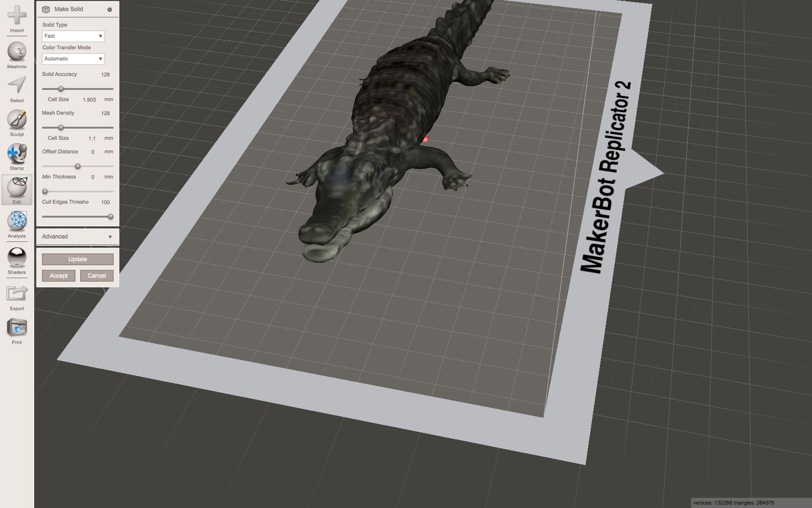The height and width of the screenshot is (508, 812).
Task: Open the Meshmix library
Action: (17, 55)
